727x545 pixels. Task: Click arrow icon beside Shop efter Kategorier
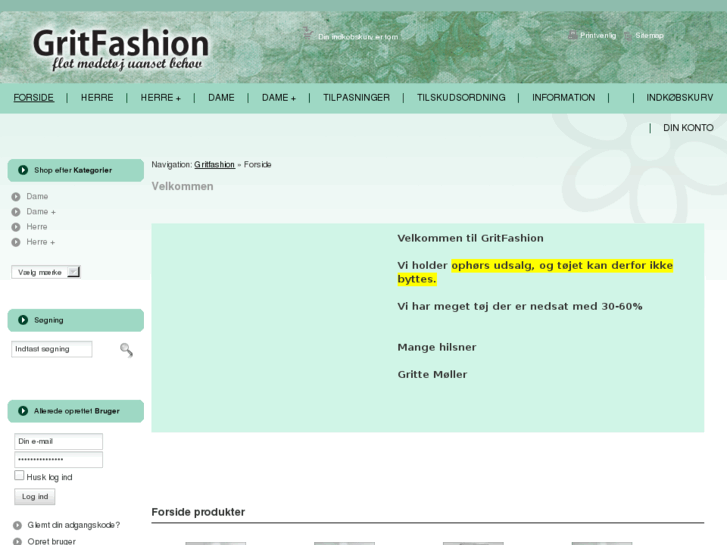[x=23, y=170]
